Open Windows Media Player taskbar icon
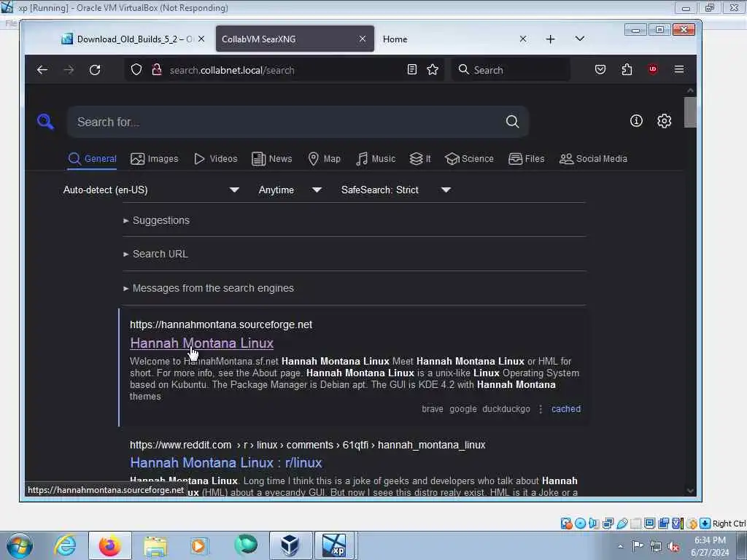 [x=200, y=545]
